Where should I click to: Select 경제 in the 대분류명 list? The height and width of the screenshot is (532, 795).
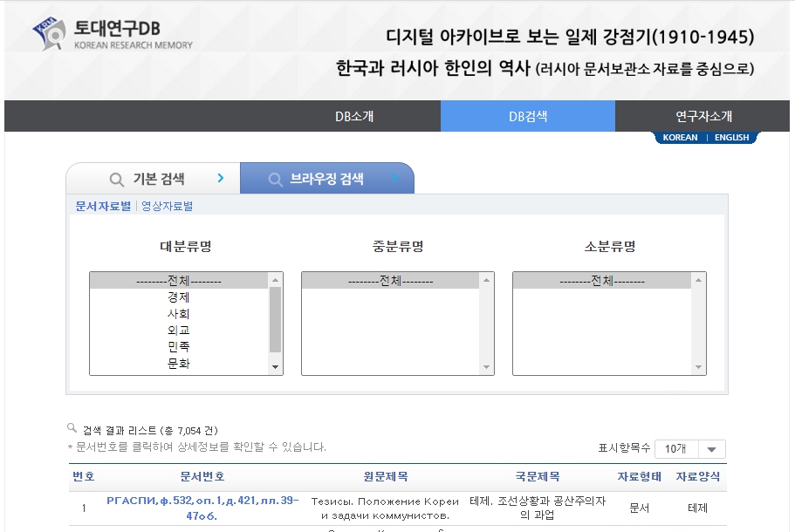pyautogui.click(x=179, y=297)
